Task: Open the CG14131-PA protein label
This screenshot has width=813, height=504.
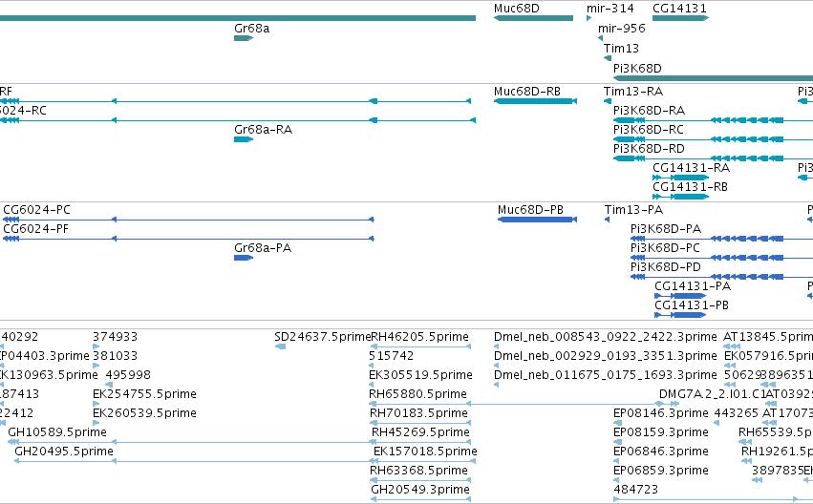Action: pos(693,287)
